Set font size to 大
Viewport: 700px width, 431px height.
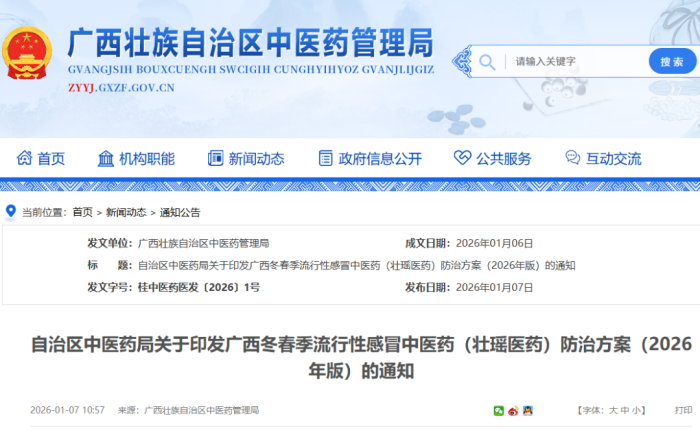point(611,411)
